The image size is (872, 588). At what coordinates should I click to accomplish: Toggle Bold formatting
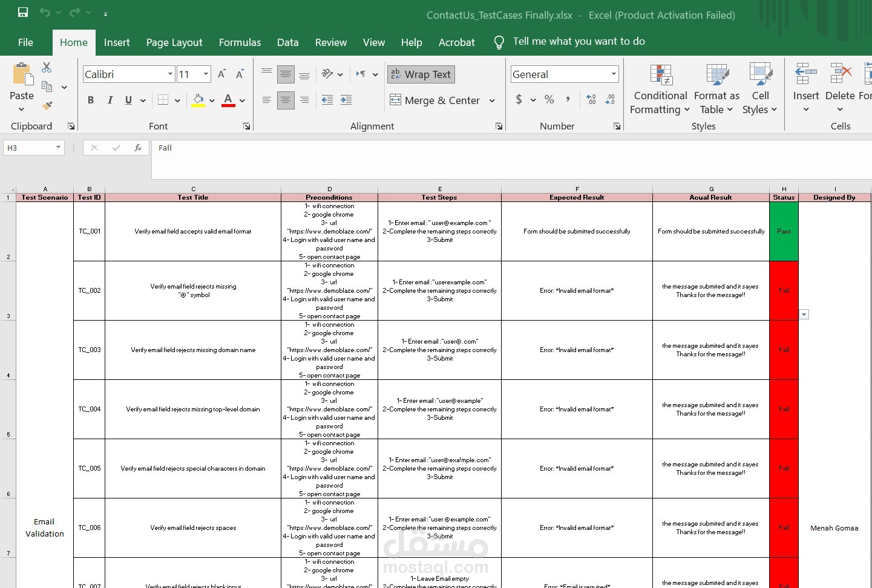[x=91, y=100]
